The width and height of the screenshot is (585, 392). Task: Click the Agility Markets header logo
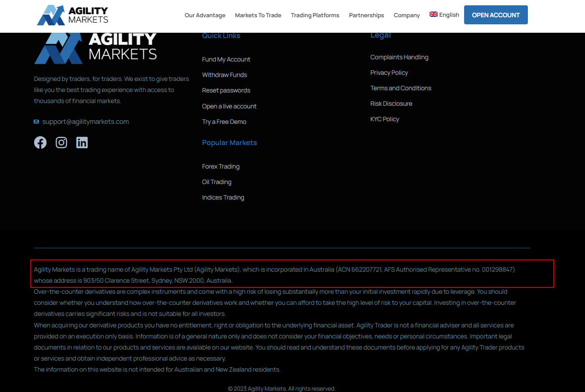(x=73, y=15)
